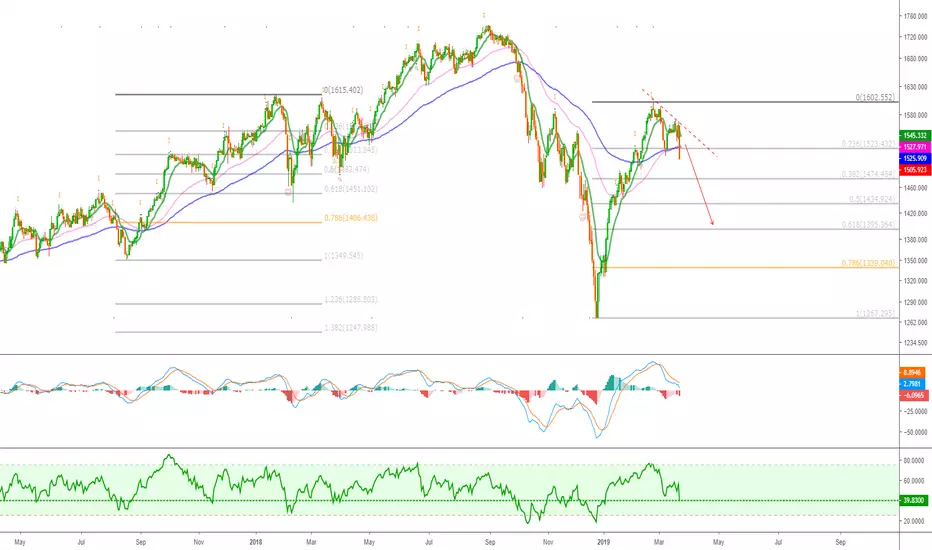Click the 1420.000 price axis tick

pos(915,213)
